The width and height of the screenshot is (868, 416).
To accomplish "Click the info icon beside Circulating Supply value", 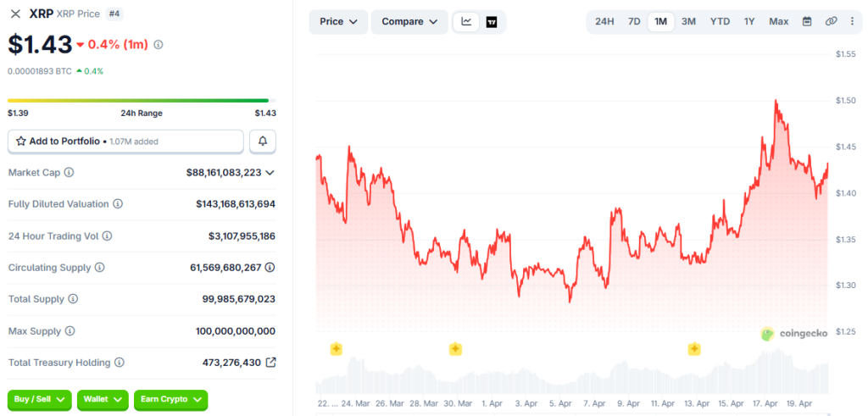I will click(270, 268).
